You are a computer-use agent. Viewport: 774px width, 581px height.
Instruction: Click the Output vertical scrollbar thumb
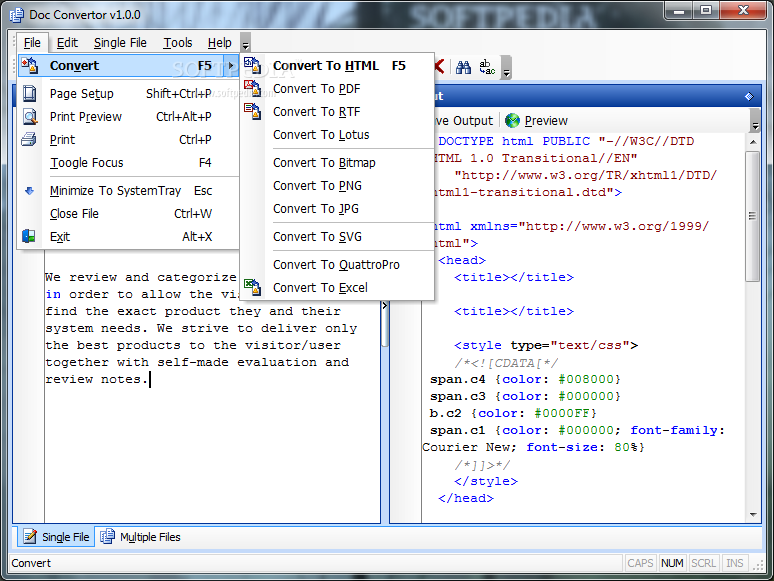753,216
